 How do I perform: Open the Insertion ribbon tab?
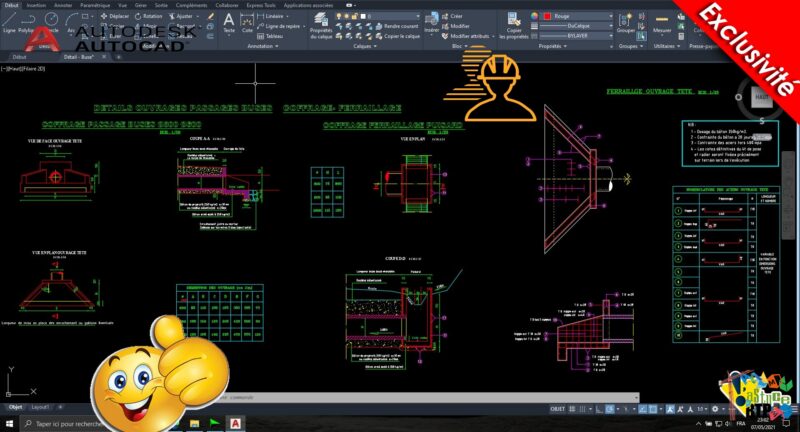tap(36, 5)
